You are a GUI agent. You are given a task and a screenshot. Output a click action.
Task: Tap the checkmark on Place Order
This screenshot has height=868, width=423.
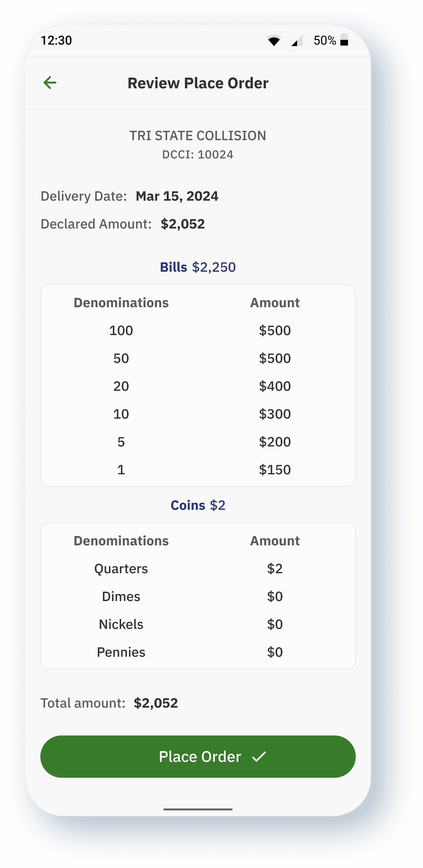click(x=259, y=757)
